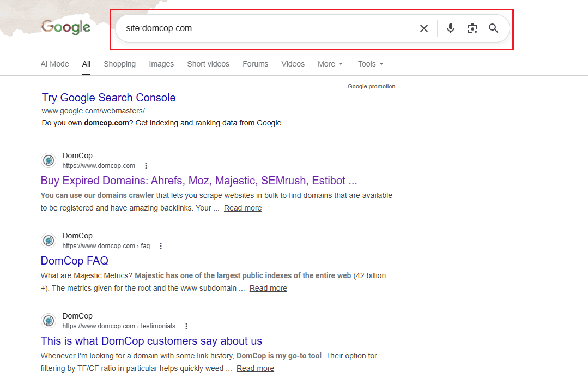Open the Shopping results tab
The width and height of the screenshot is (588, 384).
tap(119, 64)
